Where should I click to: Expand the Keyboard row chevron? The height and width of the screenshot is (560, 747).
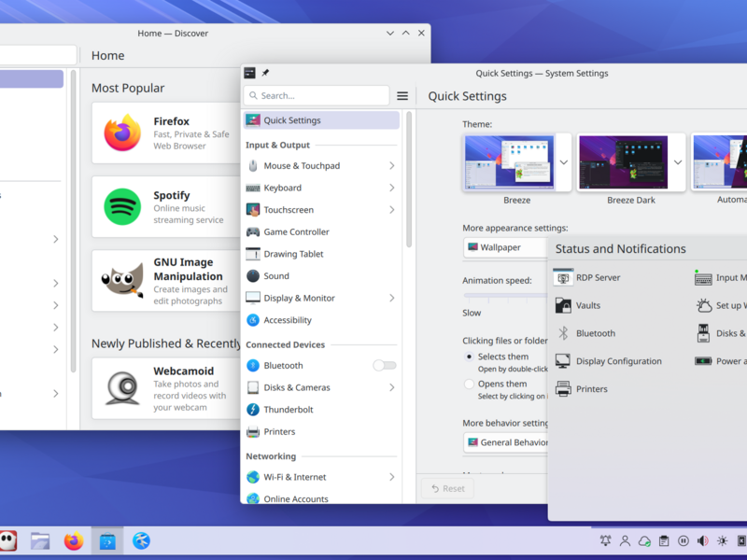(391, 189)
